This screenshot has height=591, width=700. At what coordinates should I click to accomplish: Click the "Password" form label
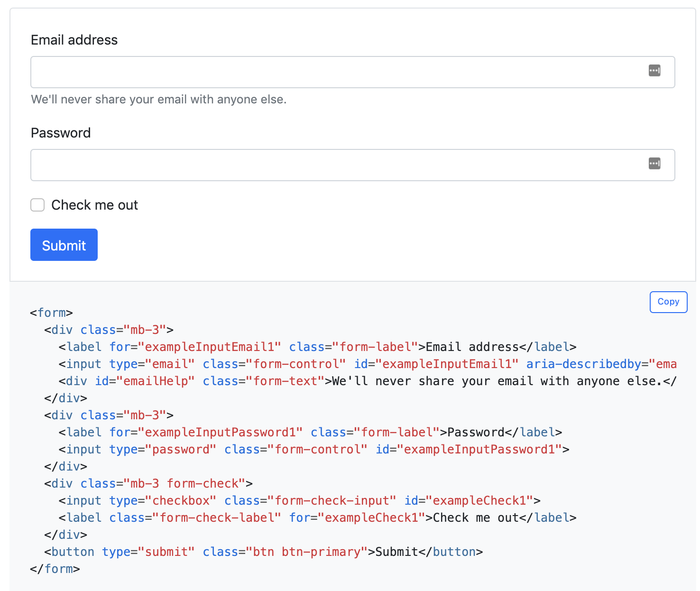61,133
